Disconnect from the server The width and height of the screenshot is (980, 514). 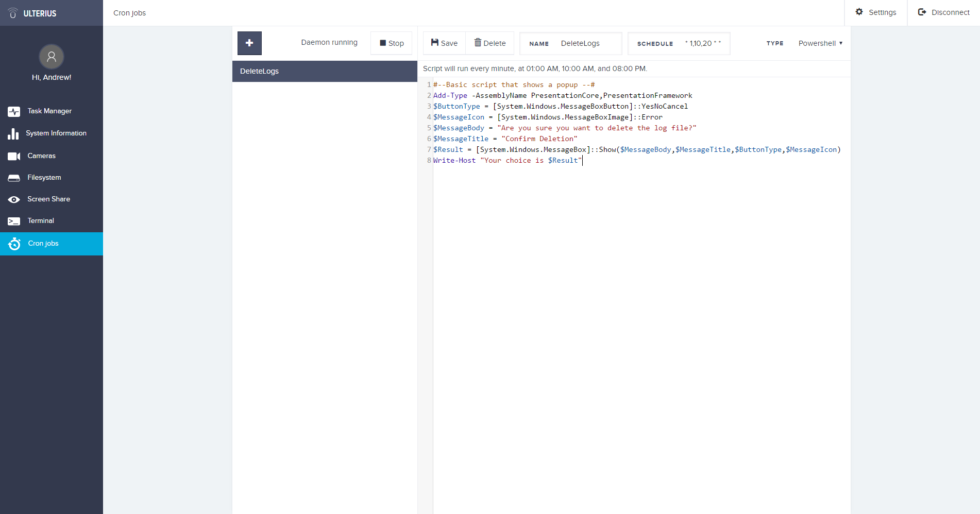point(944,12)
